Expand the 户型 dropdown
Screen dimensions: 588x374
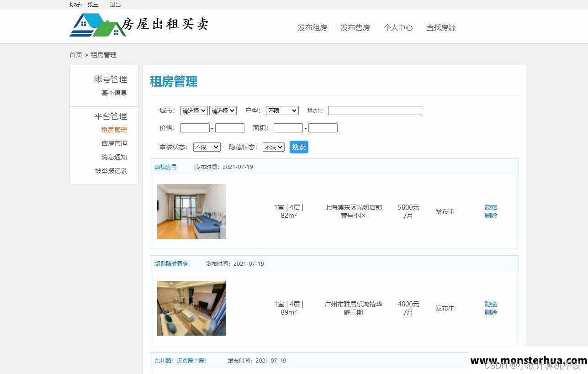tap(282, 111)
